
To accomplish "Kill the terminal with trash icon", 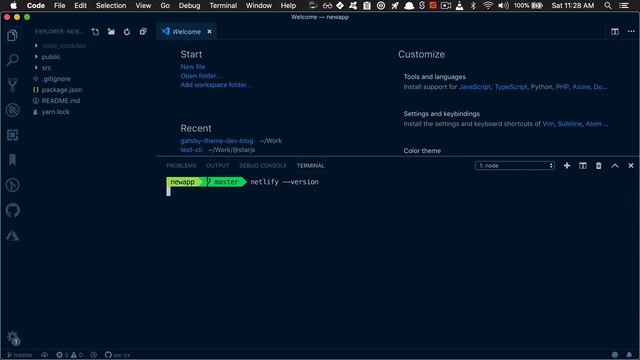I will [x=598, y=166].
